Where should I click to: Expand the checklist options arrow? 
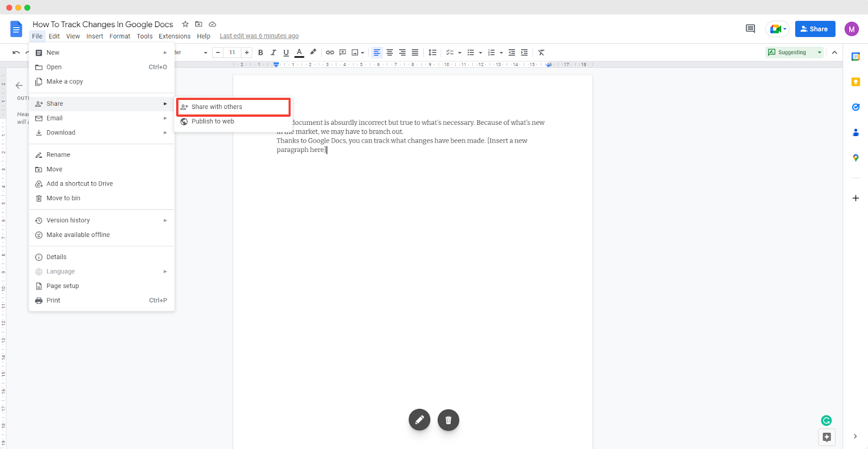[459, 53]
